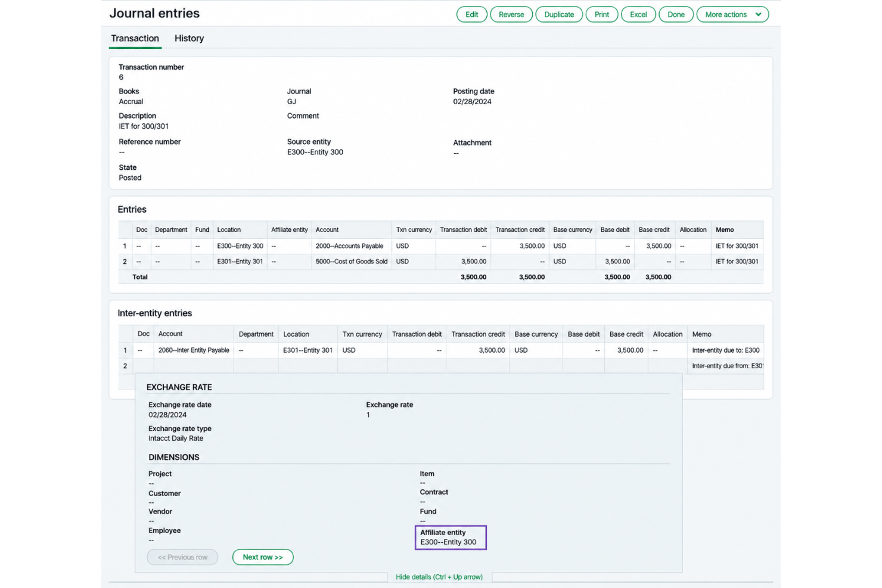This screenshot has width=882, height=588.
Task: Click row number 2 in Inter-entity entries
Action: click(125, 365)
